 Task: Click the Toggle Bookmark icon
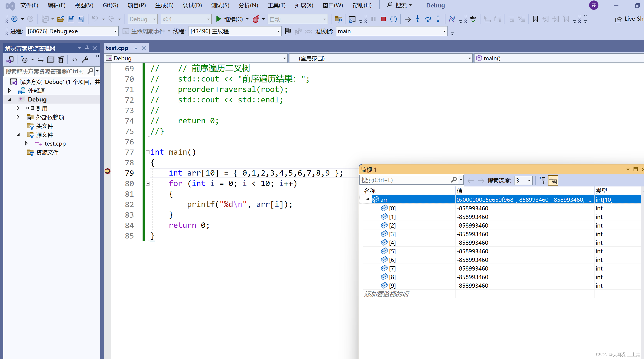pos(535,19)
